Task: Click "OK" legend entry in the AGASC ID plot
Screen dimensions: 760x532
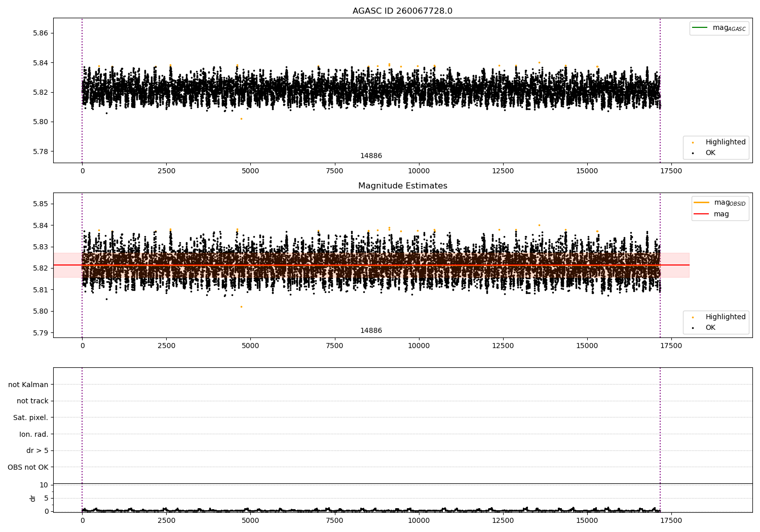Action: 705,153
